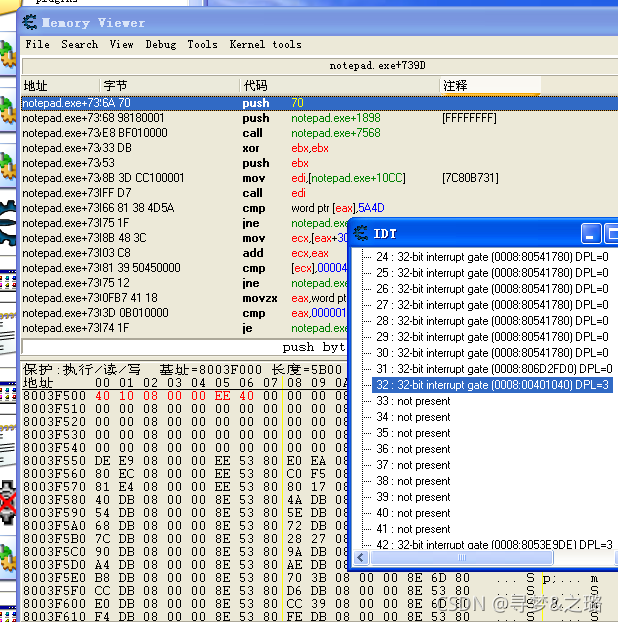Open the View menu
The height and width of the screenshot is (622, 618).
[x=121, y=44]
